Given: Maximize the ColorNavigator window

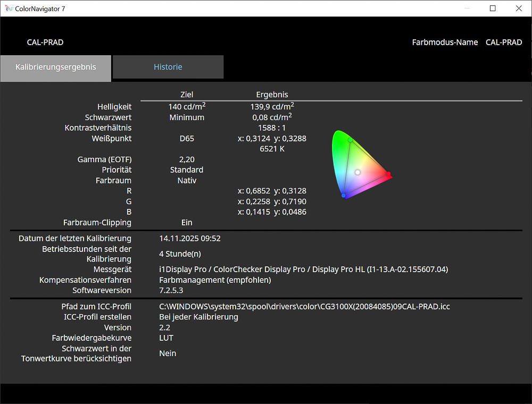Looking at the screenshot, I should click(x=493, y=9).
